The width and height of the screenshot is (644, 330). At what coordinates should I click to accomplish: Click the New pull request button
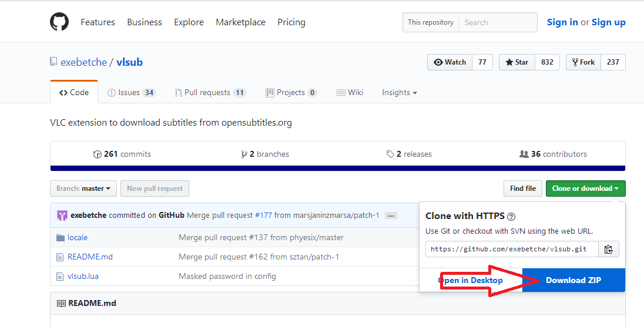155,189
